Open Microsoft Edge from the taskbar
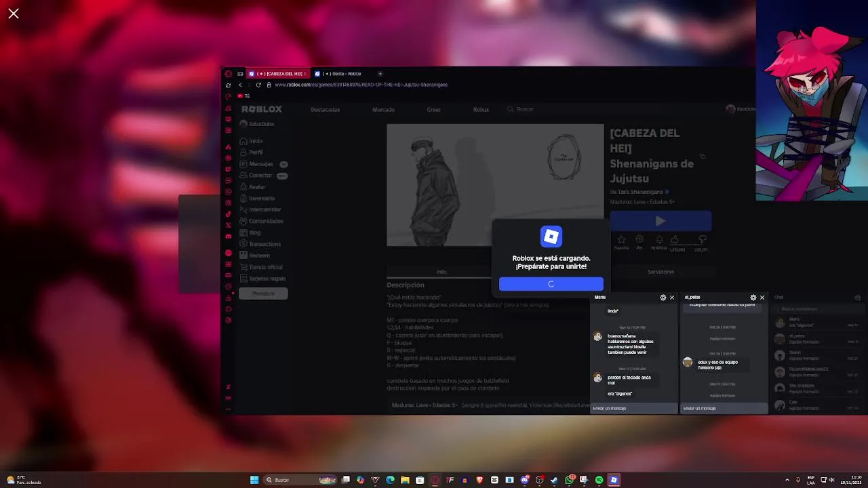Screen dimensions: 868x488 pos(389,480)
